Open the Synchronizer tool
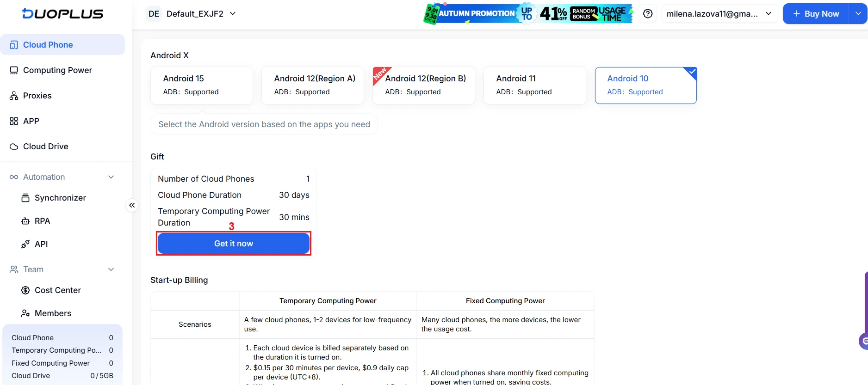868x385 pixels. pos(60,198)
